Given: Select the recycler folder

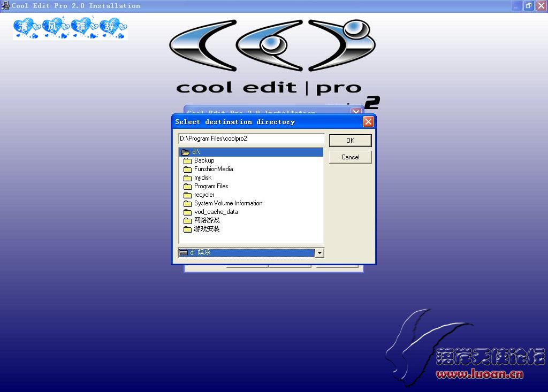Looking at the screenshot, I should (204, 195).
